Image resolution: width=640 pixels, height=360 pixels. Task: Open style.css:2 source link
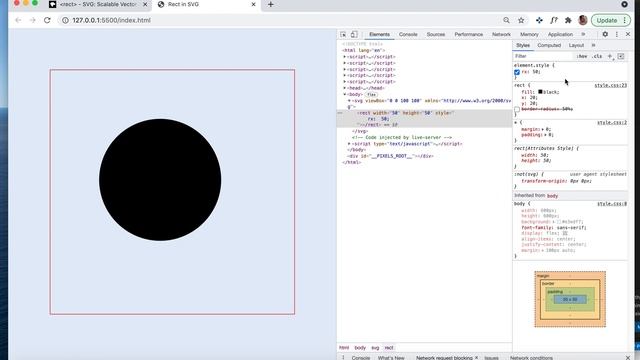pos(612,122)
